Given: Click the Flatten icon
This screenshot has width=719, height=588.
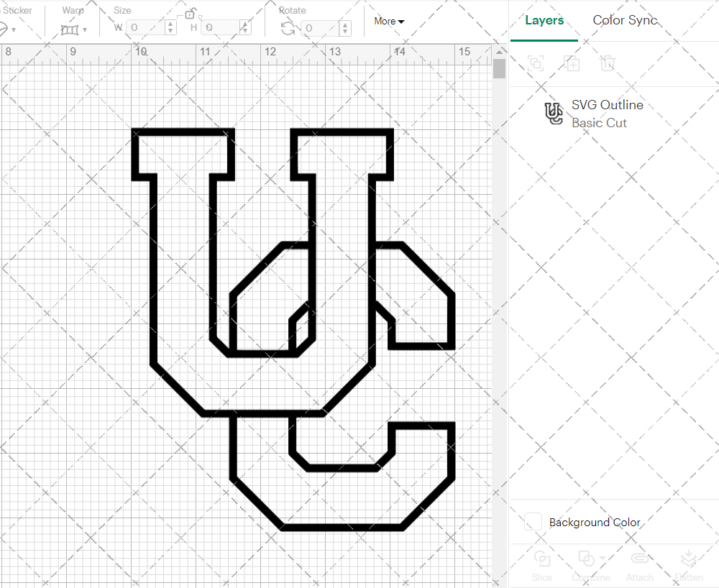Looking at the screenshot, I should (x=689, y=566).
